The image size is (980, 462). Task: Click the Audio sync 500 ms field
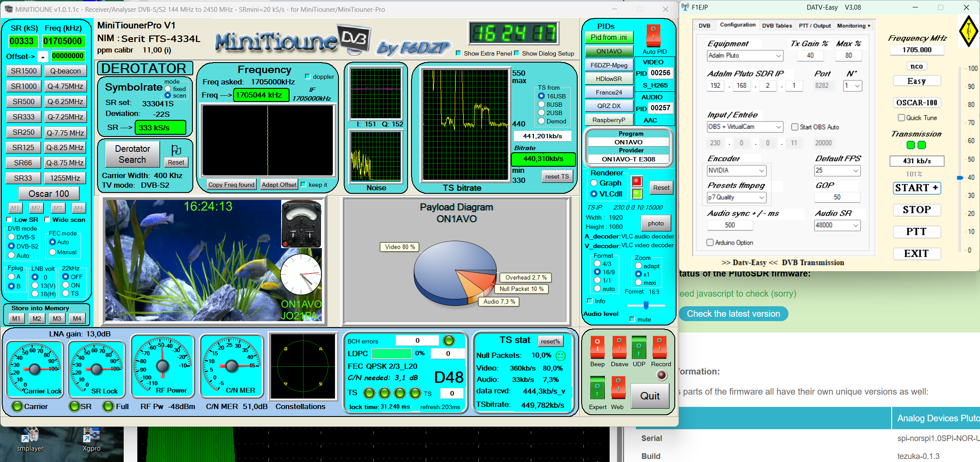(730, 225)
